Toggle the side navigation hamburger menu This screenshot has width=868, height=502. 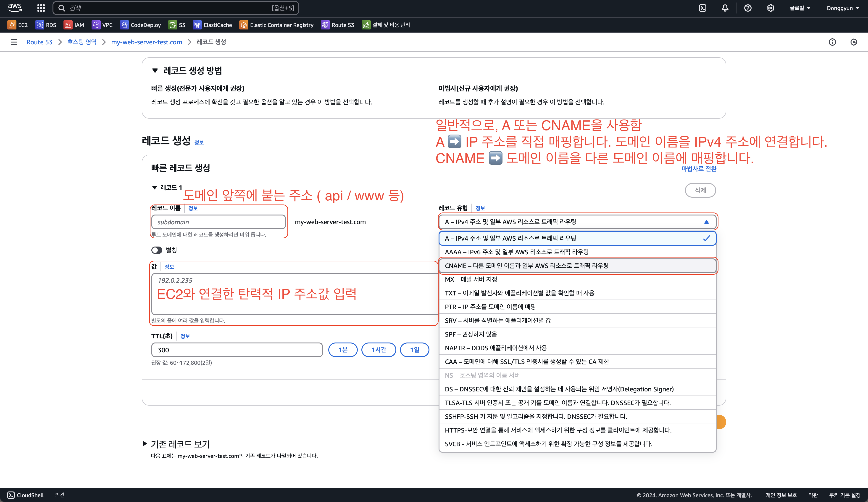pyautogui.click(x=14, y=42)
